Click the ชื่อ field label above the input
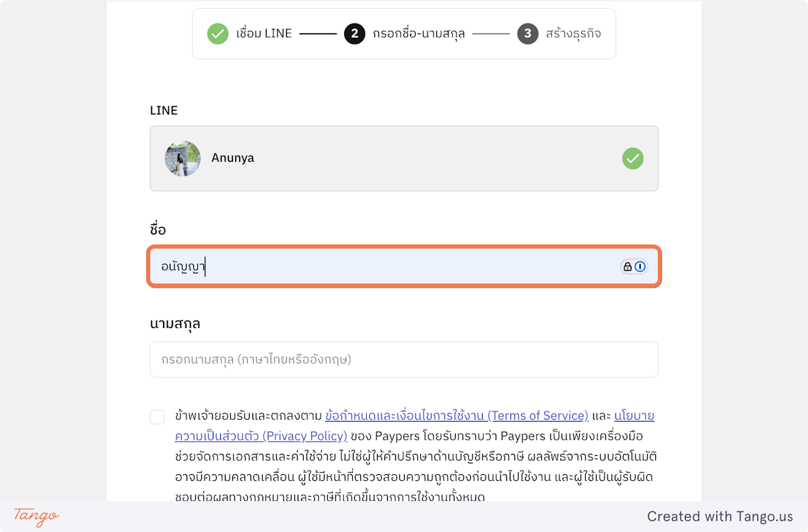The image size is (808, 532). pyautogui.click(x=158, y=228)
